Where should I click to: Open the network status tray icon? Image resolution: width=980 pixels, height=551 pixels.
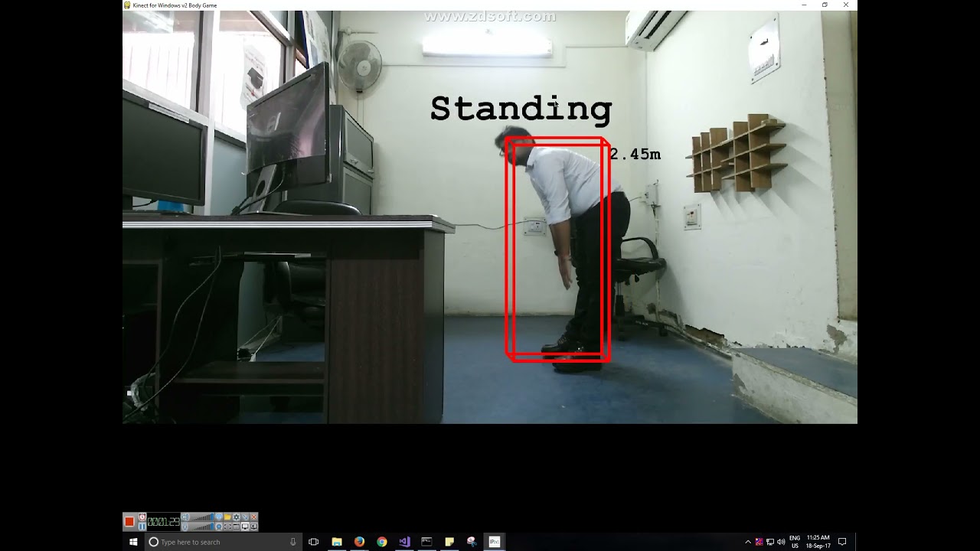[x=770, y=542]
